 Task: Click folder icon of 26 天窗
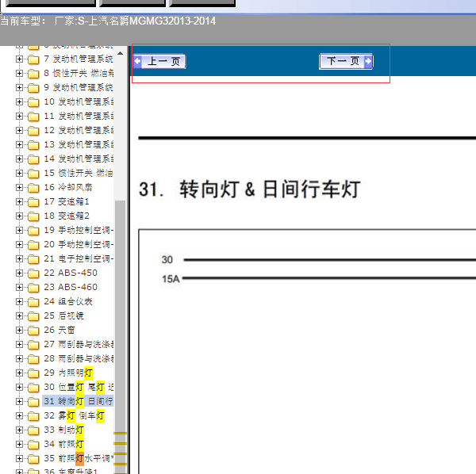click(x=33, y=331)
